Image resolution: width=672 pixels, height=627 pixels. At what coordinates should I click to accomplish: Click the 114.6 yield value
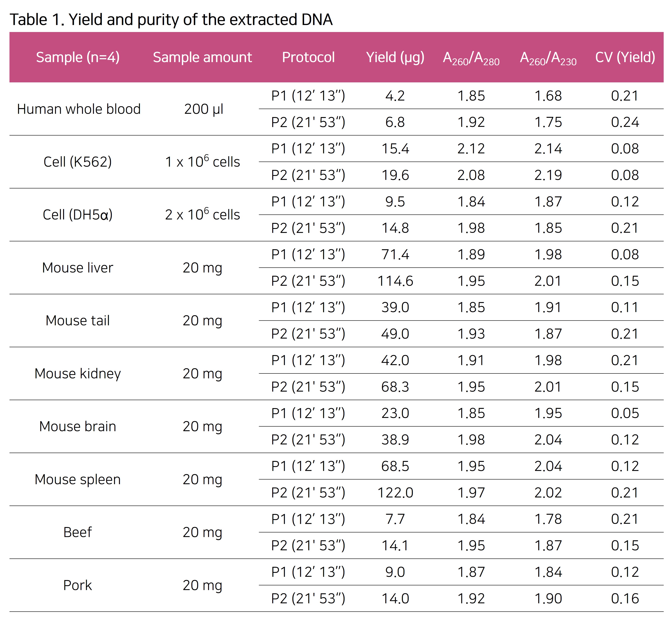tap(395, 281)
